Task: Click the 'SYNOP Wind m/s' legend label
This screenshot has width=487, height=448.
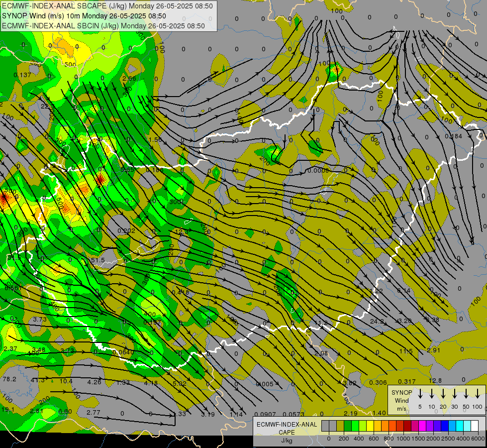Action: click(x=401, y=400)
